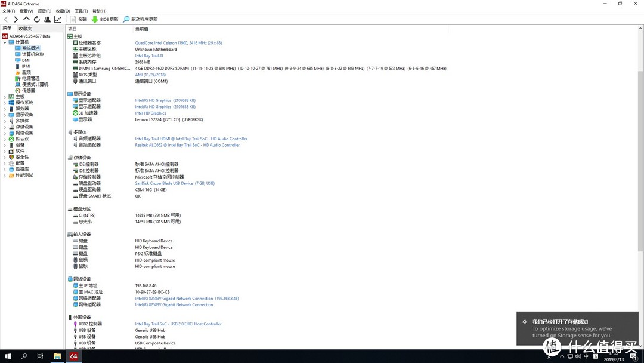Open the Task View taskbar icon

[41, 356]
